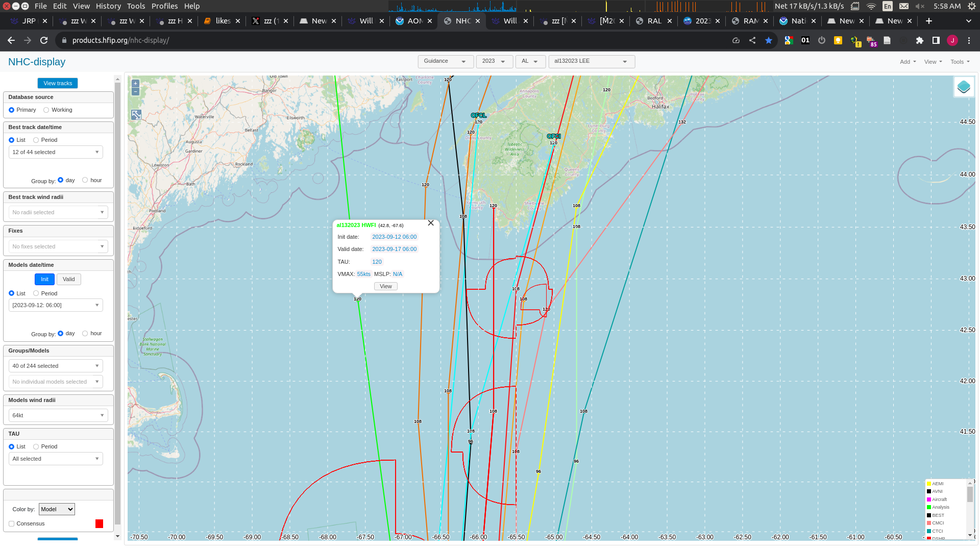Open the browser History menu

tap(108, 6)
